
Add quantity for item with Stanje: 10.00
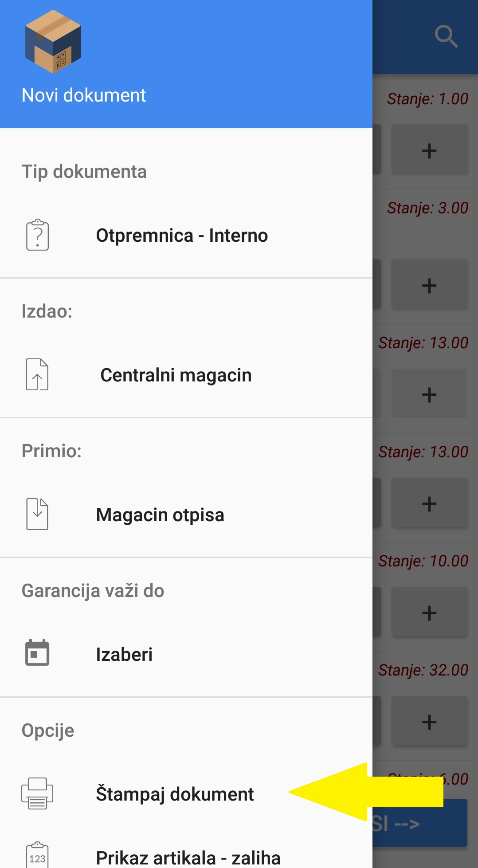tap(429, 613)
